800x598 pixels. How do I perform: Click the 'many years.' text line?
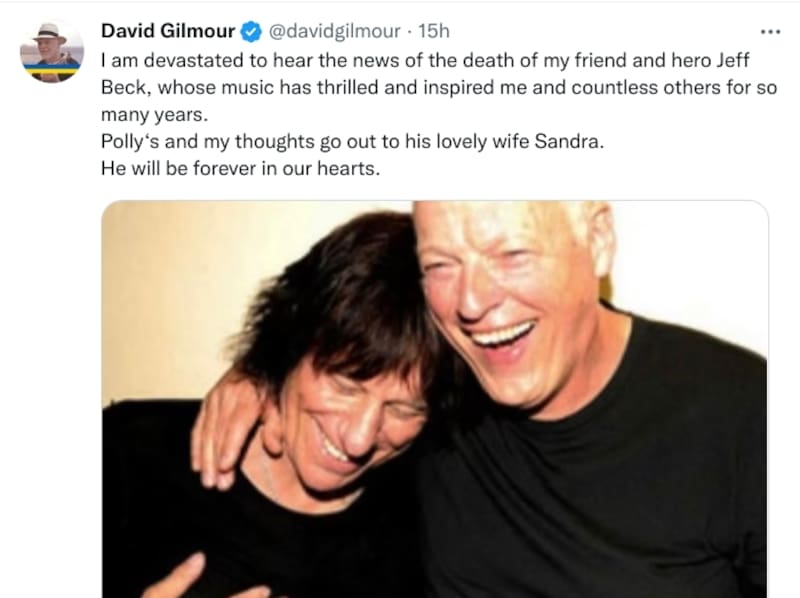tap(155, 115)
